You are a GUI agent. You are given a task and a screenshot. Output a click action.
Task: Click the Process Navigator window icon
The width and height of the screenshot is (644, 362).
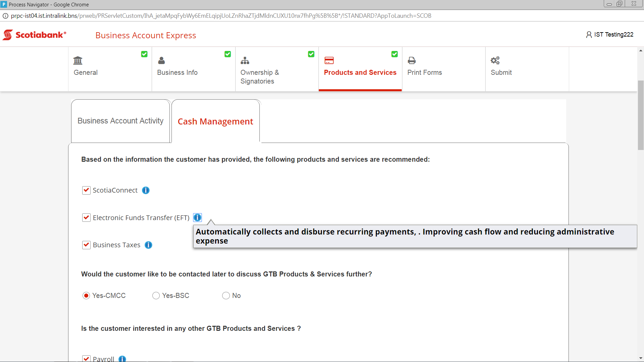(x=4, y=4)
